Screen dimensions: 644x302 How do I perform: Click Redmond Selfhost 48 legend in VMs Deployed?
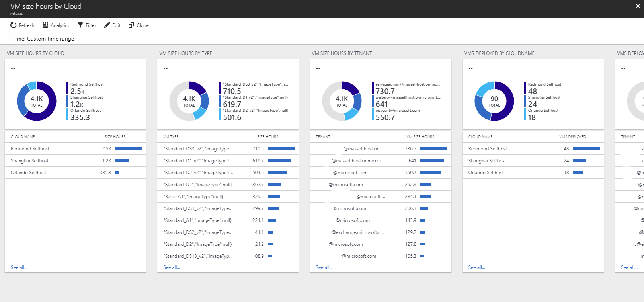(x=543, y=88)
